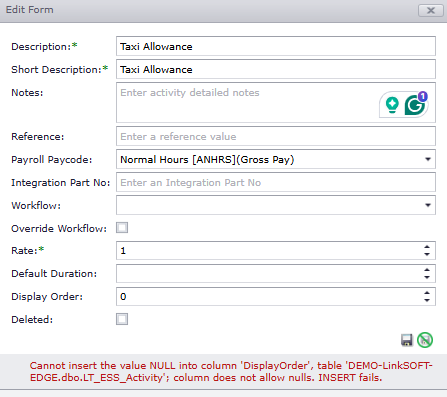Click the lightbulb icon in Notes field

pos(392,105)
